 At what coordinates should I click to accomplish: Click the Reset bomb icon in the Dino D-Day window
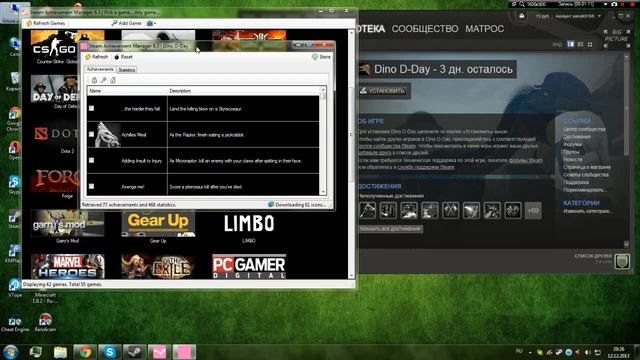point(117,57)
